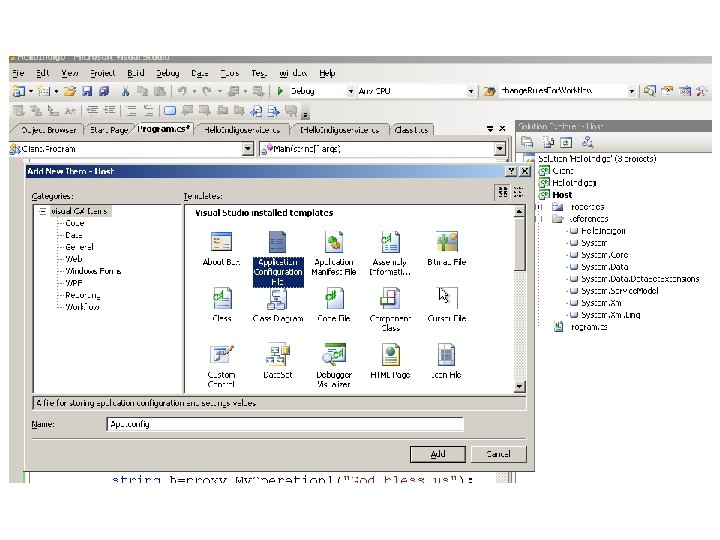The width and height of the screenshot is (720, 540).
Task: Switch to the Class1.cs tab
Action: point(411,130)
